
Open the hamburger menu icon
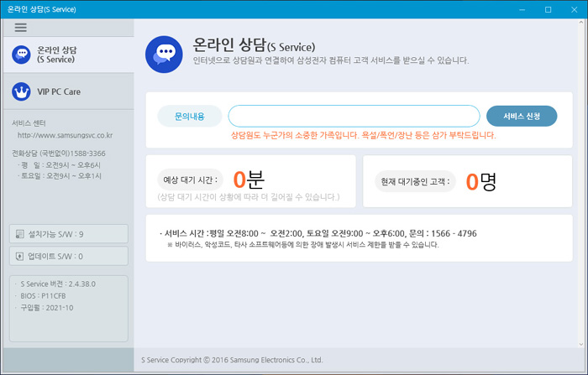click(x=21, y=28)
